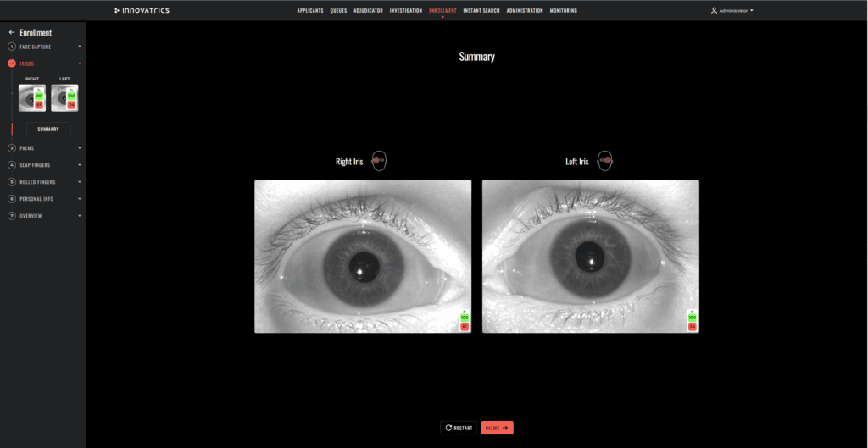Click the step 4 Slap Fingers circle
Viewport: 868px width, 448px height.
[12, 165]
